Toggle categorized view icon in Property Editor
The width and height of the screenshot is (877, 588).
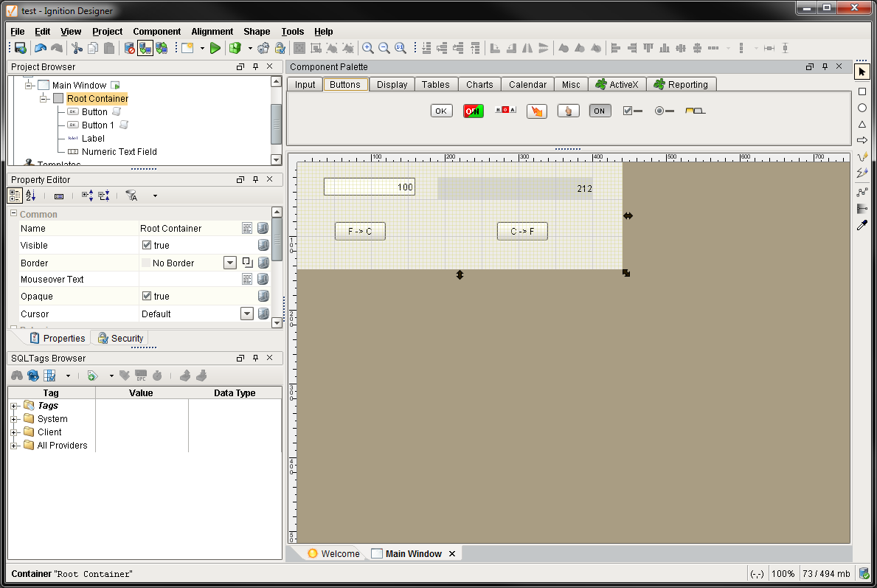[x=15, y=196]
